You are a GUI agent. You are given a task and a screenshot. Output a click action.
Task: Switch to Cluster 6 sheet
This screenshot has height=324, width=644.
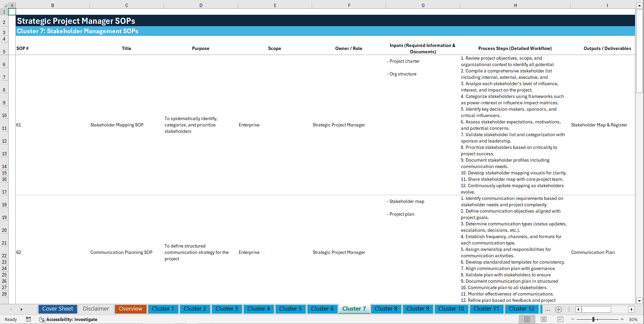(322, 309)
